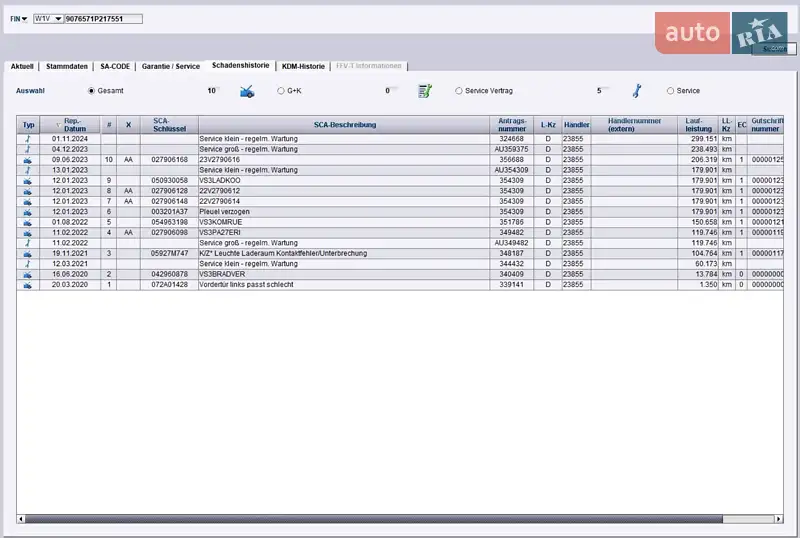800x538 pixels.
Task: Click type icon in 19.11.2021 row
Action: [x=28, y=254]
